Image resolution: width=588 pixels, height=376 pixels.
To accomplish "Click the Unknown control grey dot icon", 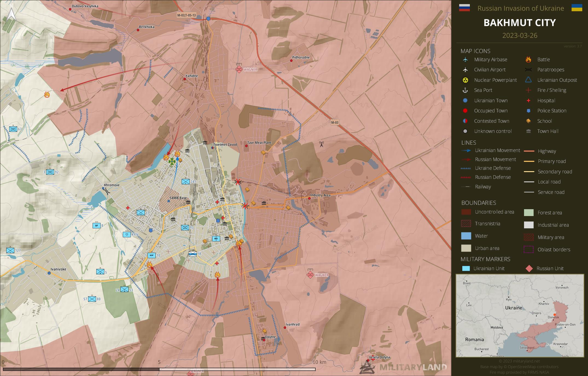I will click(x=465, y=131).
